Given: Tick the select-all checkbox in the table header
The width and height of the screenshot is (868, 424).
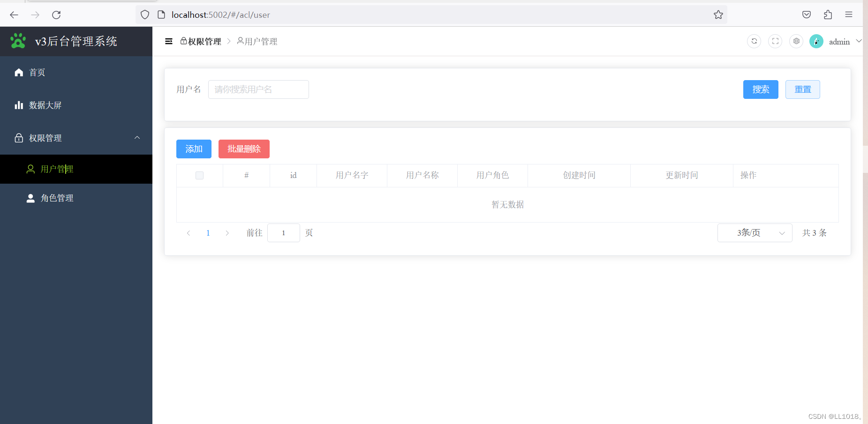Looking at the screenshot, I should click(x=199, y=175).
